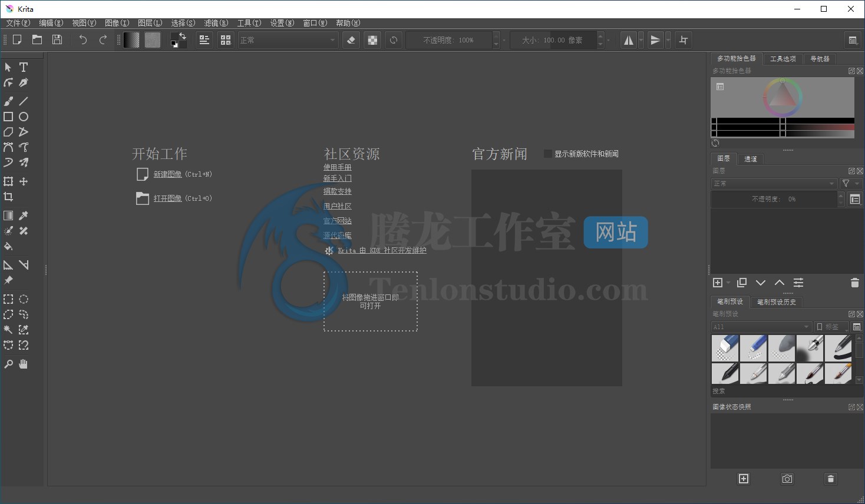Viewport: 865px width, 504px height.
Task: Open workspace chooser at toolbar end
Action: click(x=852, y=40)
